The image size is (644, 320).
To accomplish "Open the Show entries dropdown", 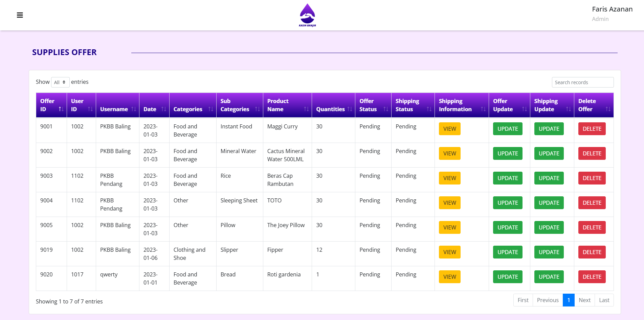I will [60, 82].
